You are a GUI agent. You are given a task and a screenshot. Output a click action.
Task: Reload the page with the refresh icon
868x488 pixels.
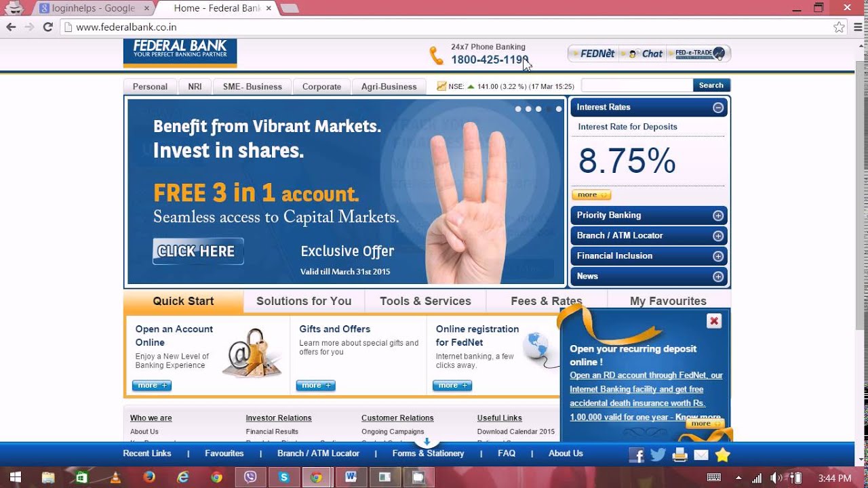47,27
